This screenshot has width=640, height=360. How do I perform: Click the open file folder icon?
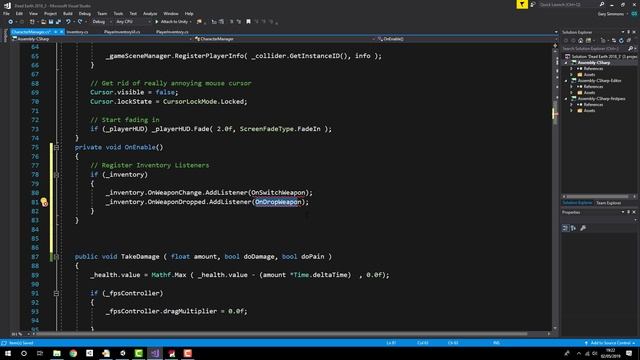[x=43, y=22]
